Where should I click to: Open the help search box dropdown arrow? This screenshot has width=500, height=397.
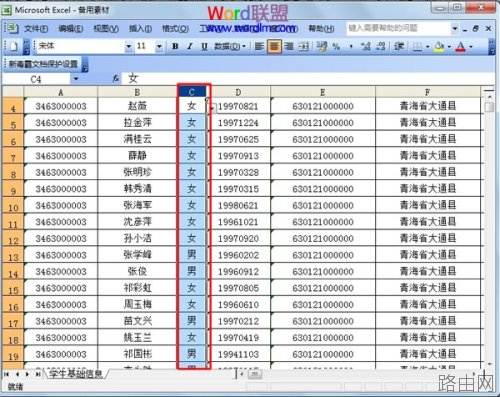click(454, 29)
